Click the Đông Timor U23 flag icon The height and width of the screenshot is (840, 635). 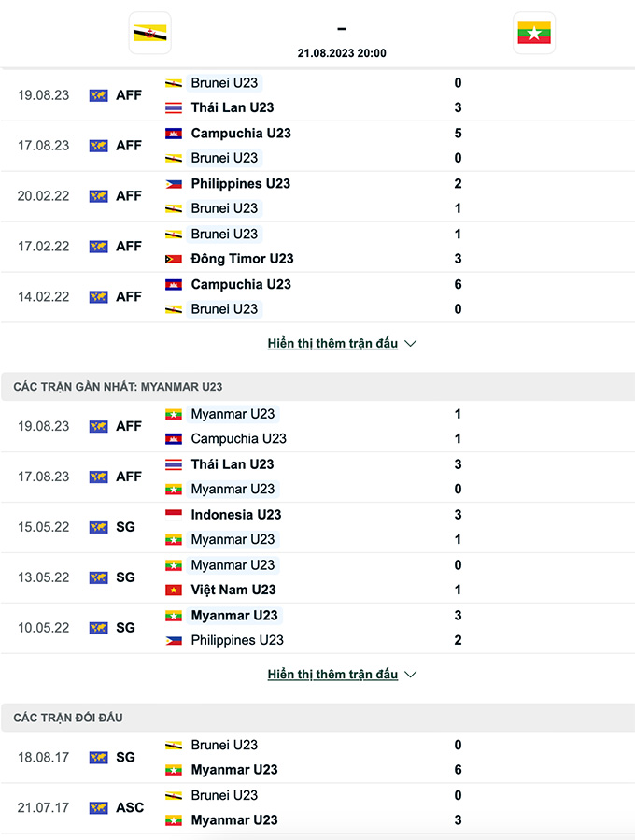[174, 259]
